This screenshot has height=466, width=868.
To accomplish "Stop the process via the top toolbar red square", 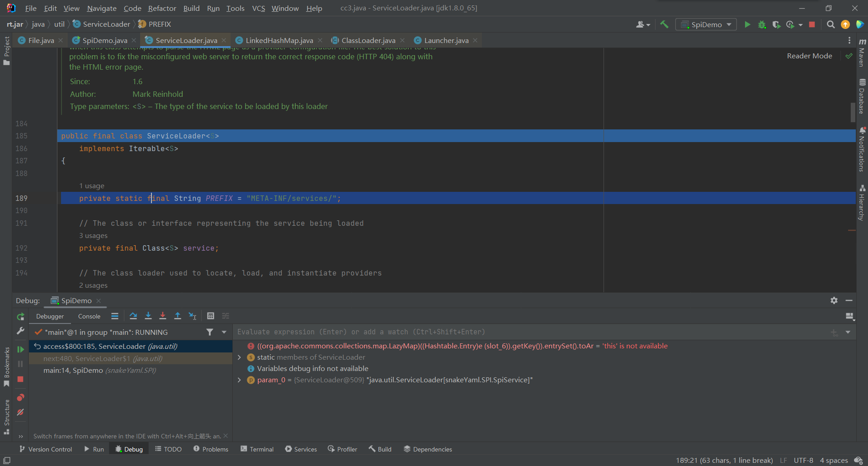I will [x=812, y=24].
